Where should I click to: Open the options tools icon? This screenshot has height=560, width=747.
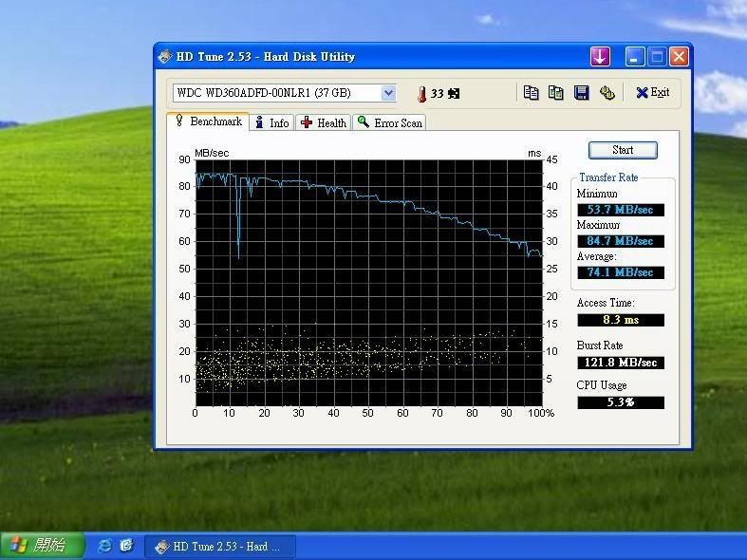click(x=607, y=92)
